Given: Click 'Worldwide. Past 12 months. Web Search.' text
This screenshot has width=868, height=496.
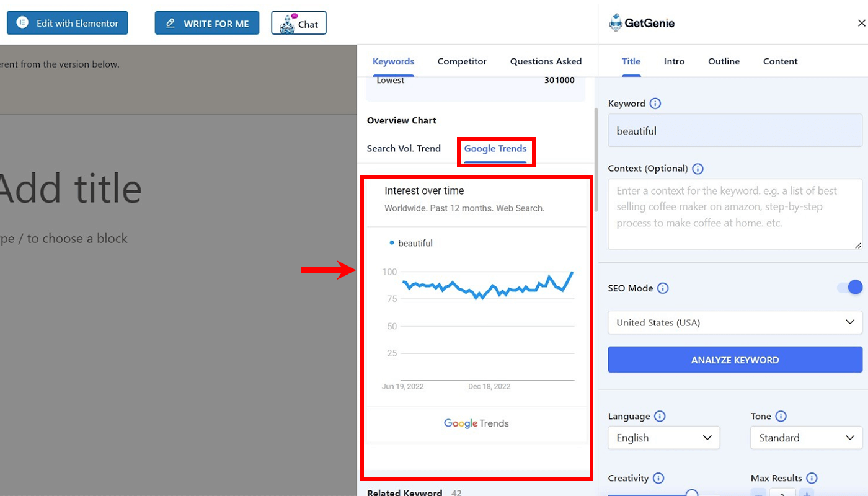Looking at the screenshot, I should pyautogui.click(x=464, y=208).
